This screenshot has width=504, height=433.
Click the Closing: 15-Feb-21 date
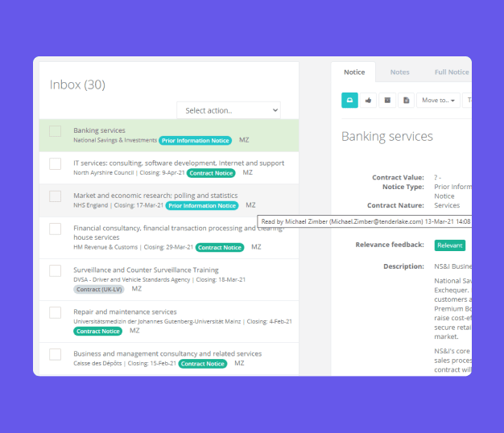click(152, 363)
